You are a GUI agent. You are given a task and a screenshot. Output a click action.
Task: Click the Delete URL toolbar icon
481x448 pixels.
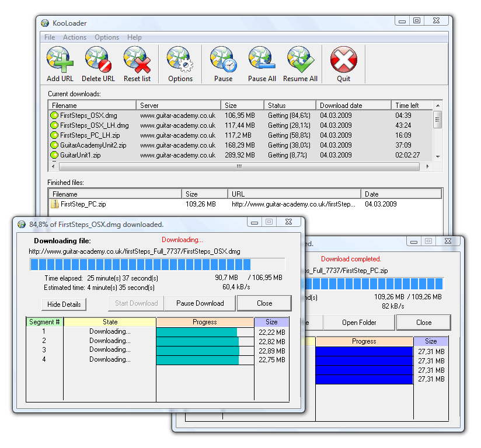[x=98, y=59]
